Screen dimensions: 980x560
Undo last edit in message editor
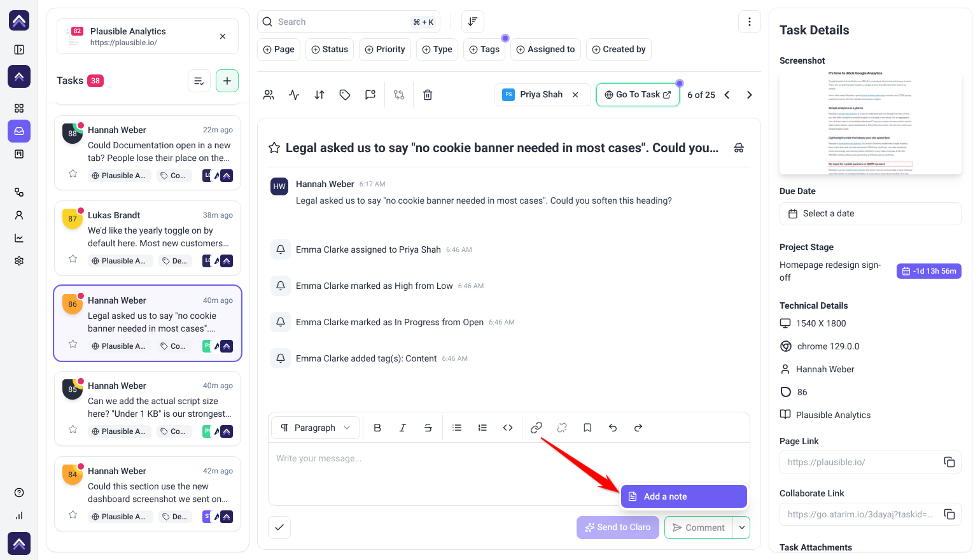click(x=613, y=428)
